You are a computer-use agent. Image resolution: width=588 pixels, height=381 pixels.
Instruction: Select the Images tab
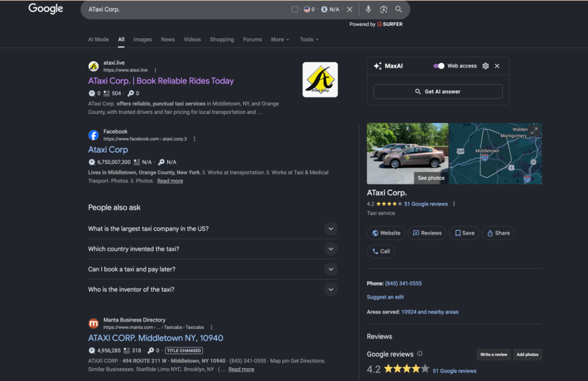pos(142,40)
